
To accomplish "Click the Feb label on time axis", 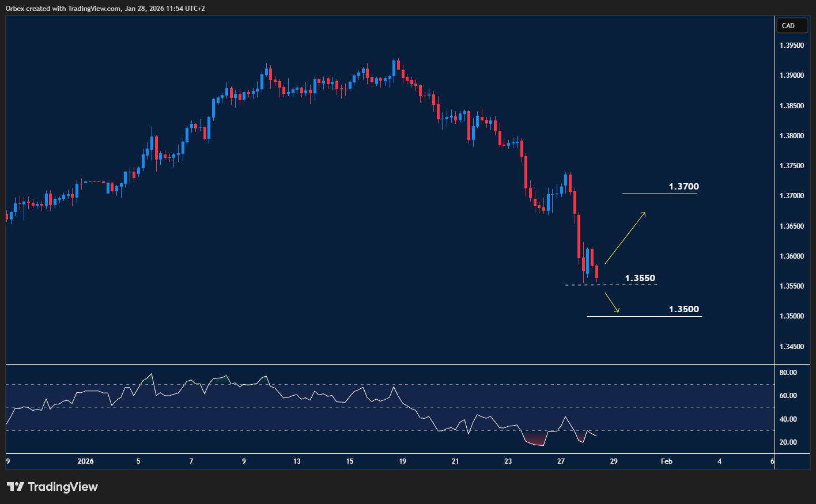I will pyautogui.click(x=667, y=461).
